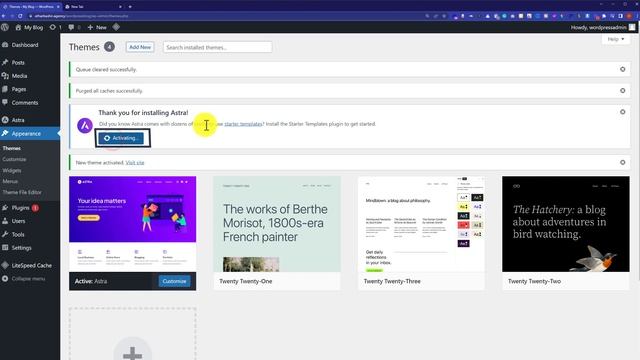The width and height of the screenshot is (640, 360).
Task: Click the browser back arrow
Action: (3, 16)
